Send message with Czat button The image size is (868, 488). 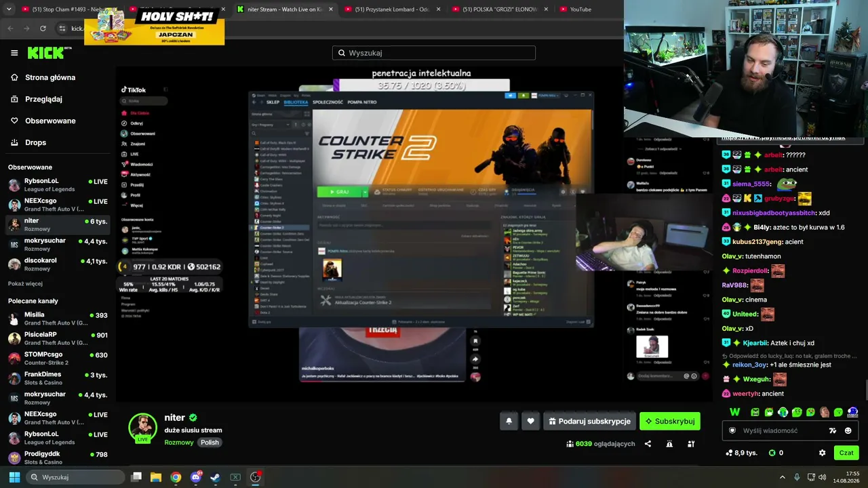click(846, 453)
